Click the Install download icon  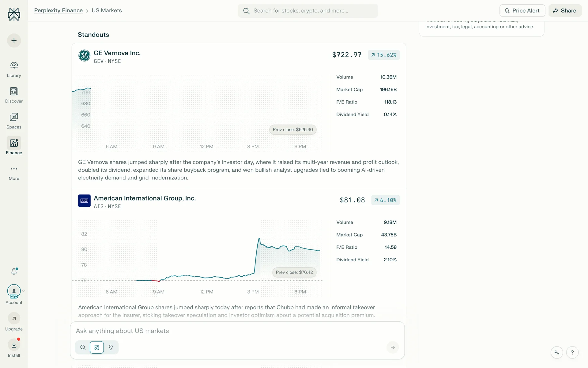pos(14,345)
